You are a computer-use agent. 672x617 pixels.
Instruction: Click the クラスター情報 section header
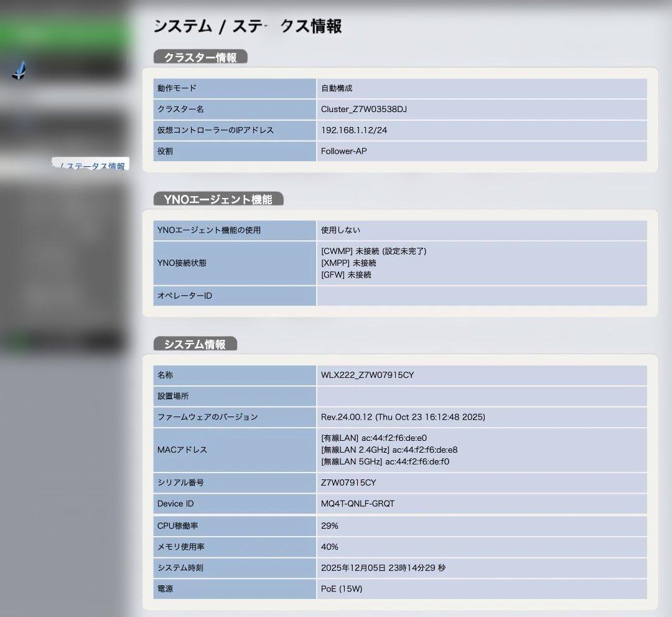coord(199,57)
